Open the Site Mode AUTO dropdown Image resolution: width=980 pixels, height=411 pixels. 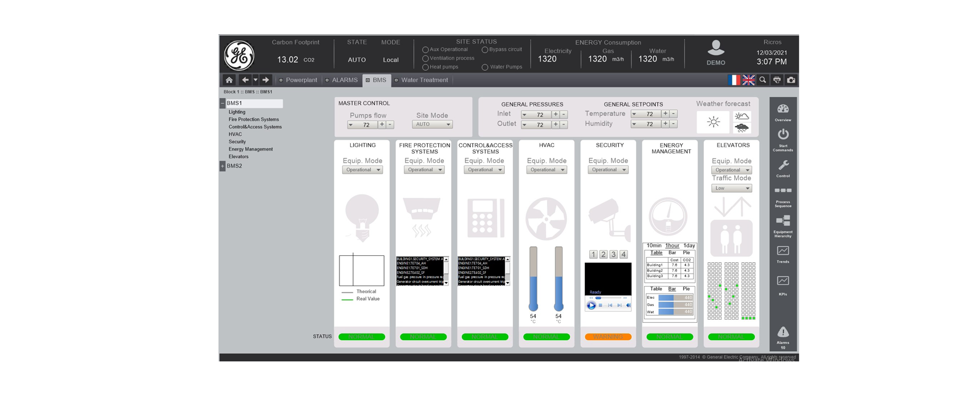(432, 124)
